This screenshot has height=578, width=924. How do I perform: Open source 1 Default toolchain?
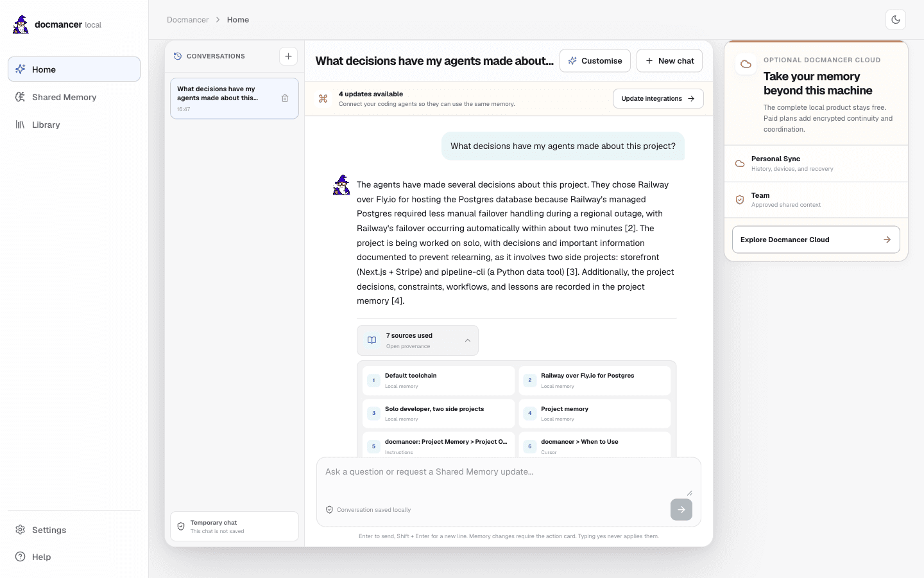[438, 380]
